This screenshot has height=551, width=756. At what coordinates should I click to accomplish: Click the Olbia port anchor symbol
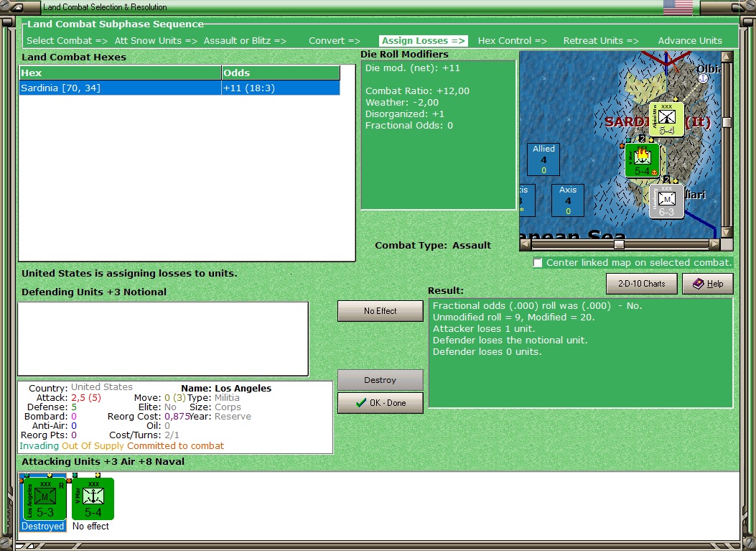(x=703, y=78)
